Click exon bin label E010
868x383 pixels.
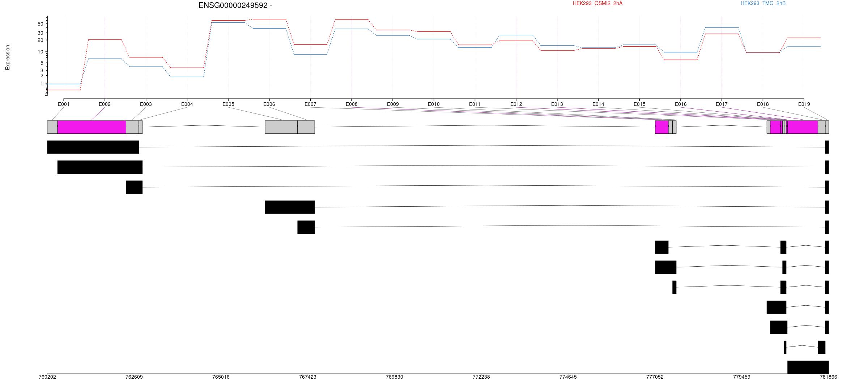pos(434,104)
